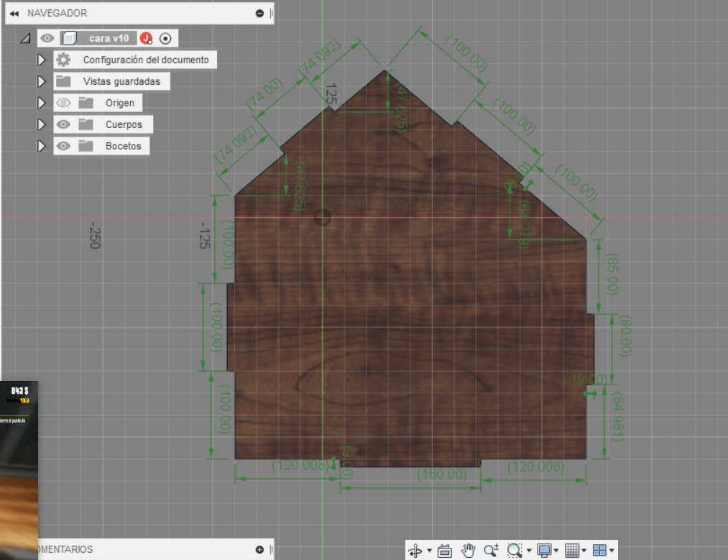Viewport: 728px width, 560px height.
Task: Select the (160.00) bottom dimension
Action: [441, 474]
